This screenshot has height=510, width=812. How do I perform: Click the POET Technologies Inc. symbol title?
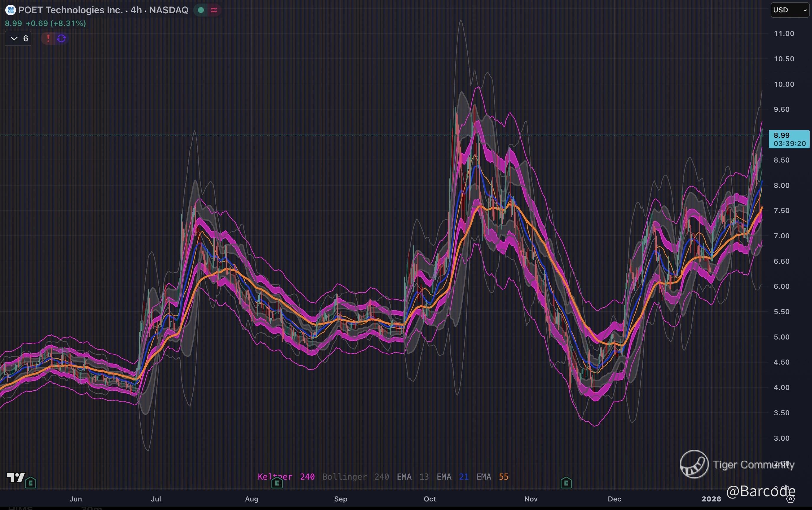pyautogui.click(x=71, y=10)
